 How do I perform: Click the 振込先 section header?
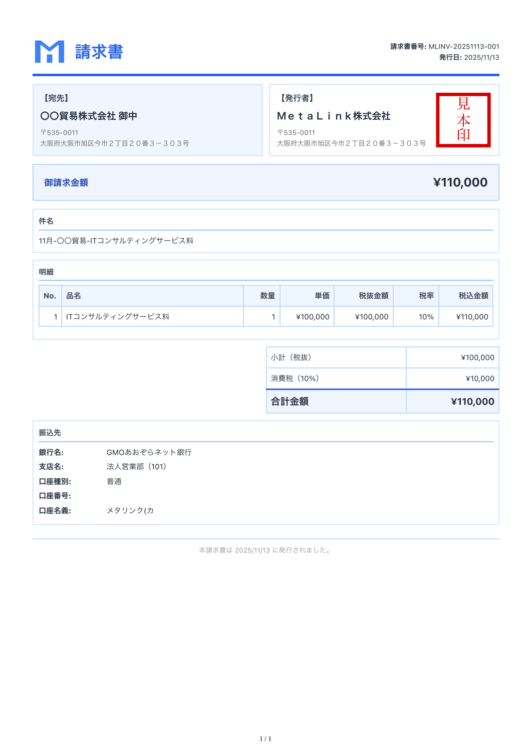45,433
